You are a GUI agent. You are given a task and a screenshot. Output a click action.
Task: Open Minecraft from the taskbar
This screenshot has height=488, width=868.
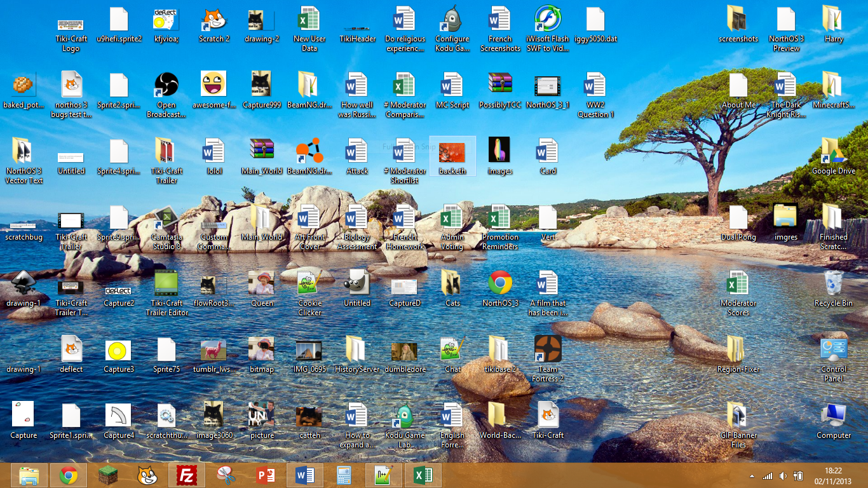pos(108,475)
